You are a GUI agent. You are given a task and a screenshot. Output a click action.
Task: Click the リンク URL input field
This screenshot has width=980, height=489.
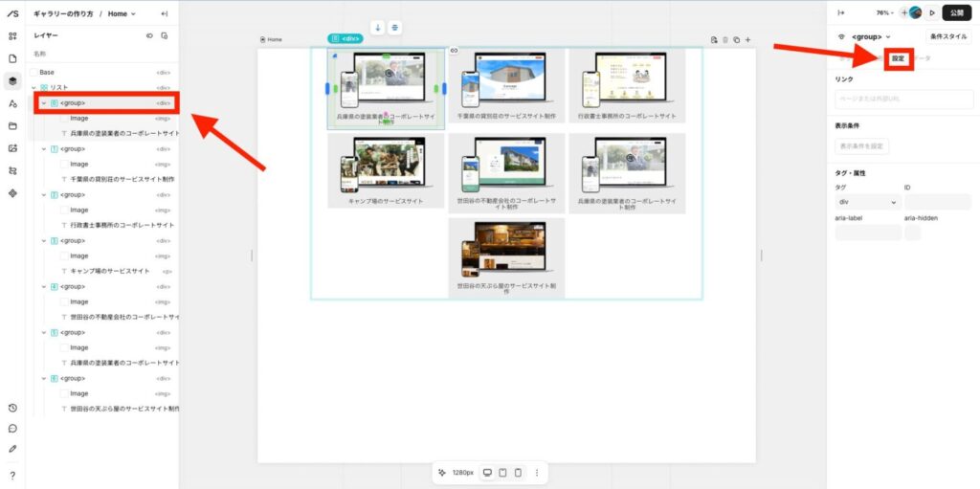tap(903, 99)
